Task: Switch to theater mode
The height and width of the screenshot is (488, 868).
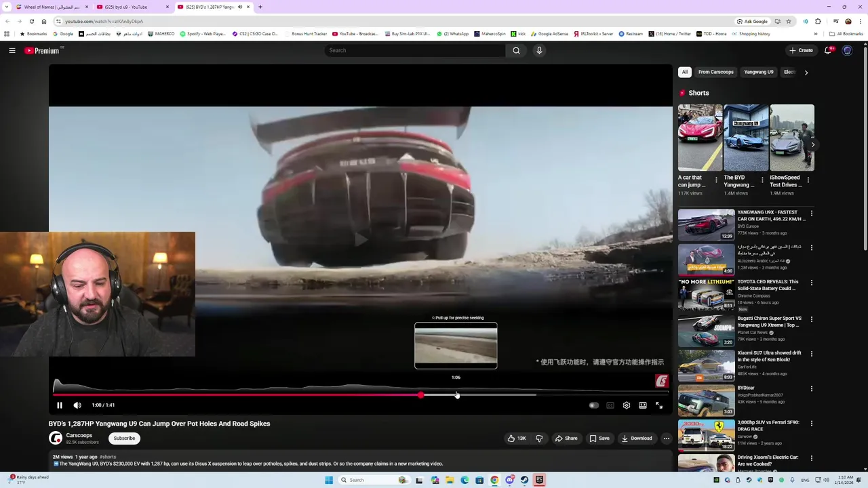Action: (643, 405)
